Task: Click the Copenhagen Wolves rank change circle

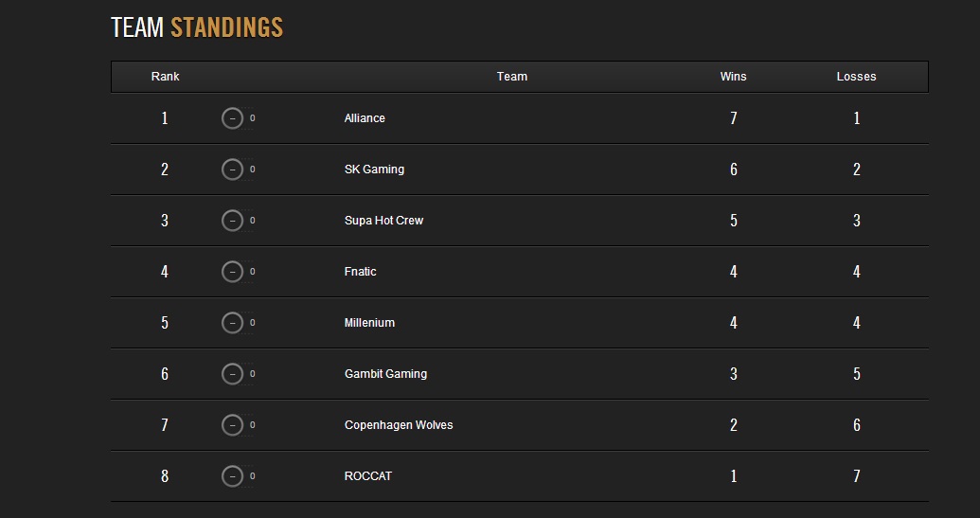Action: click(232, 425)
